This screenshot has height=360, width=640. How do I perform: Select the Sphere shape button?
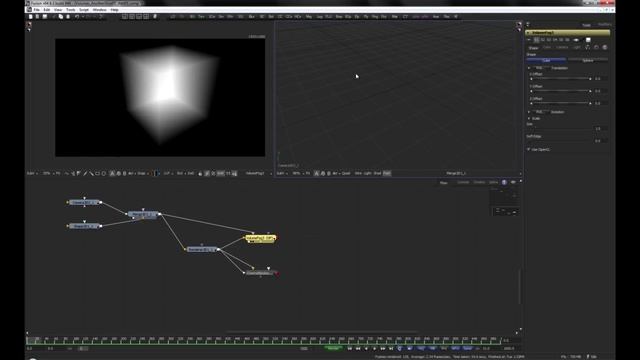tap(588, 60)
